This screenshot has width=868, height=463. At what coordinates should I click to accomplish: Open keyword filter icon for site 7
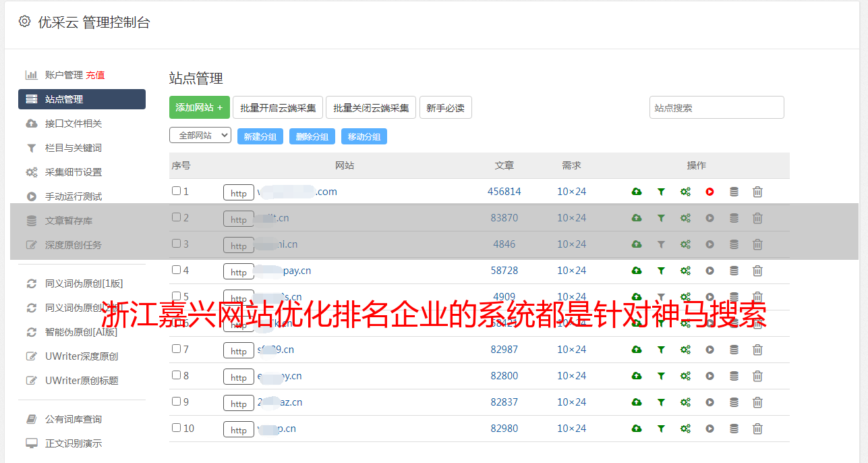661,350
